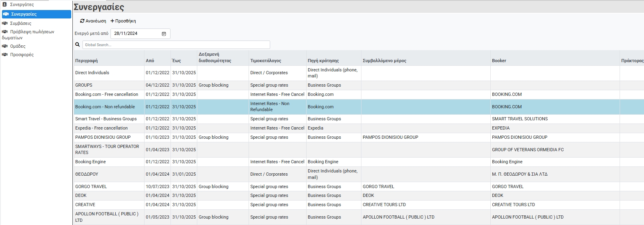The height and width of the screenshot is (225, 644).
Task: Click the Συμβαλλόμενο μέρος column header
Action: [384, 61]
